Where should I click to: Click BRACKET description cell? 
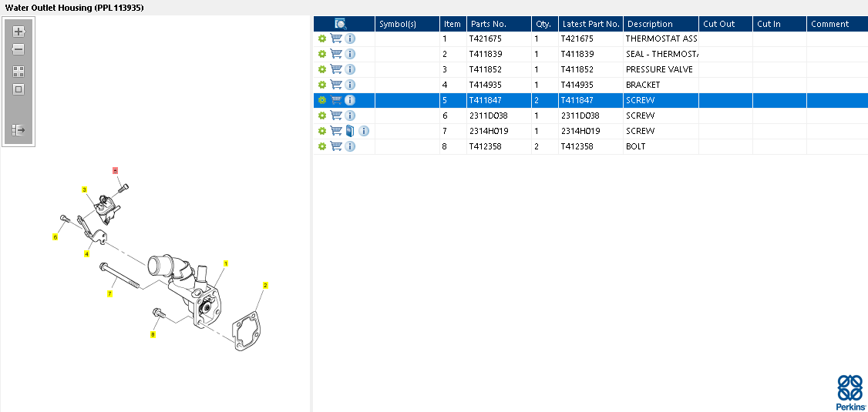(661, 85)
